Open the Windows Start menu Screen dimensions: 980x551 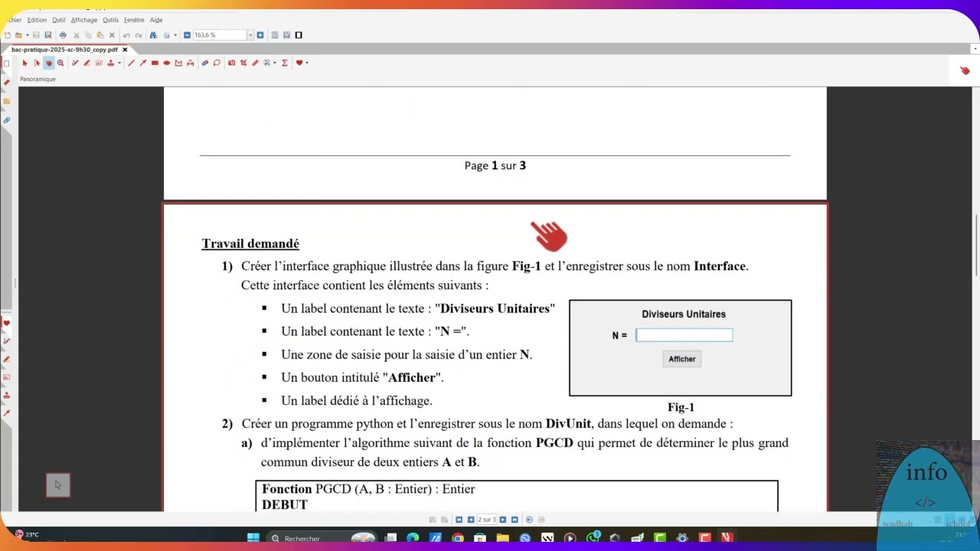[253, 538]
